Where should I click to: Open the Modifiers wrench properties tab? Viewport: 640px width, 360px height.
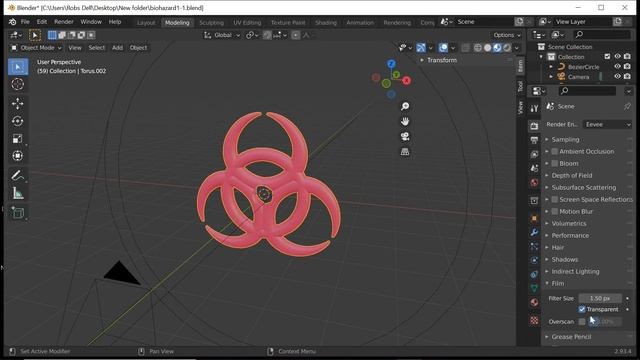[534, 233]
